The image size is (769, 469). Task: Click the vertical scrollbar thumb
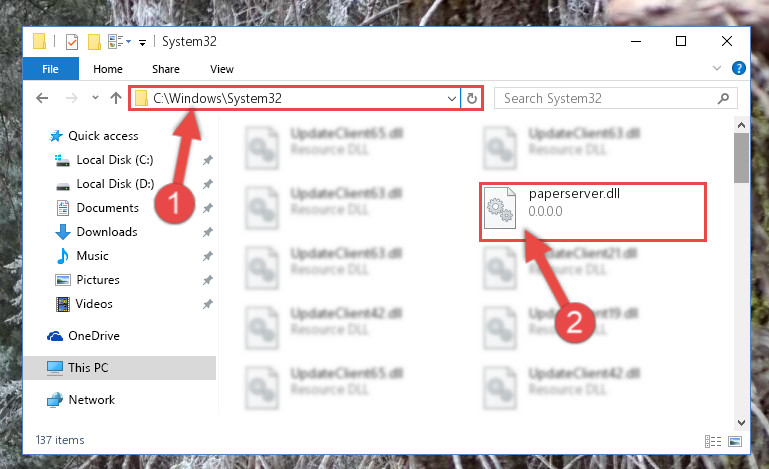[741, 158]
